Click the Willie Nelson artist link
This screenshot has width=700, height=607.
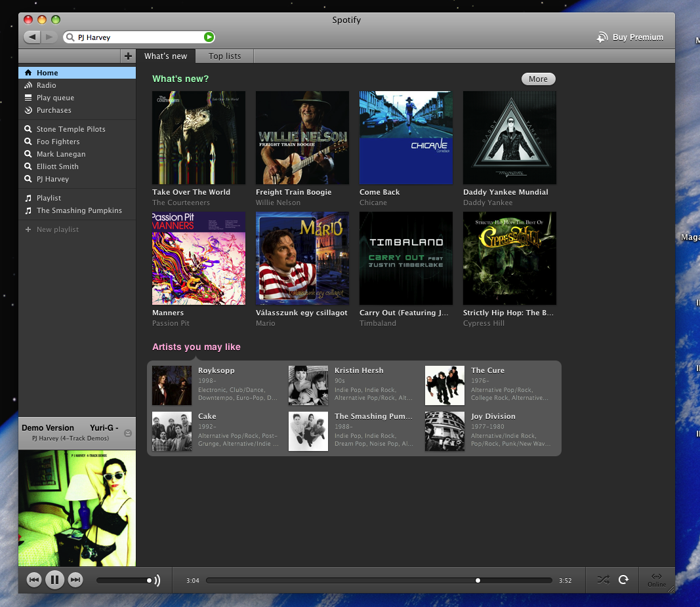tap(278, 203)
